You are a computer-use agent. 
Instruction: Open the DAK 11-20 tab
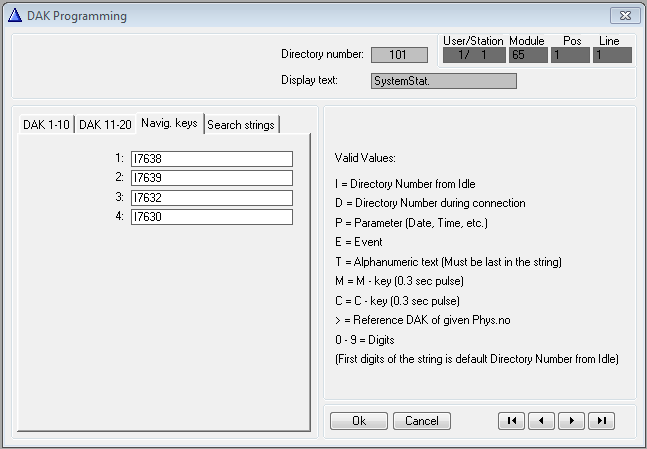coord(105,124)
